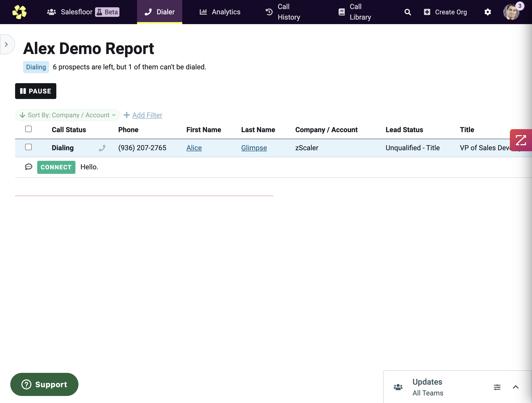Open Alice first name link
The height and width of the screenshot is (403, 532).
[x=194, y=148]
